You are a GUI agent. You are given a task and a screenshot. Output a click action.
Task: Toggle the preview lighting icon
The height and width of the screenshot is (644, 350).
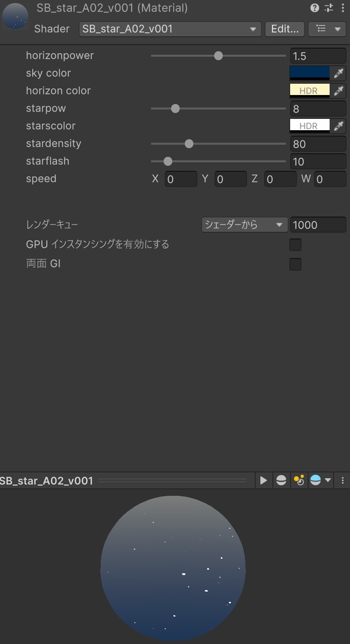(299, 480)
